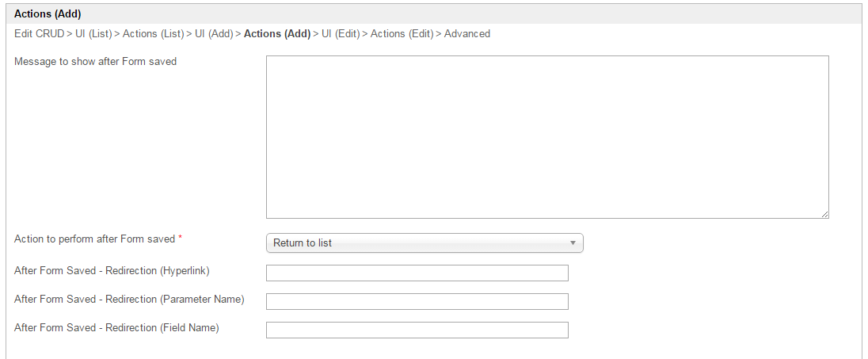Image resolution: width=868 pixels, height=359 pixels.
Task: Expand the Return to list dropdown
Action: point(424,243)
